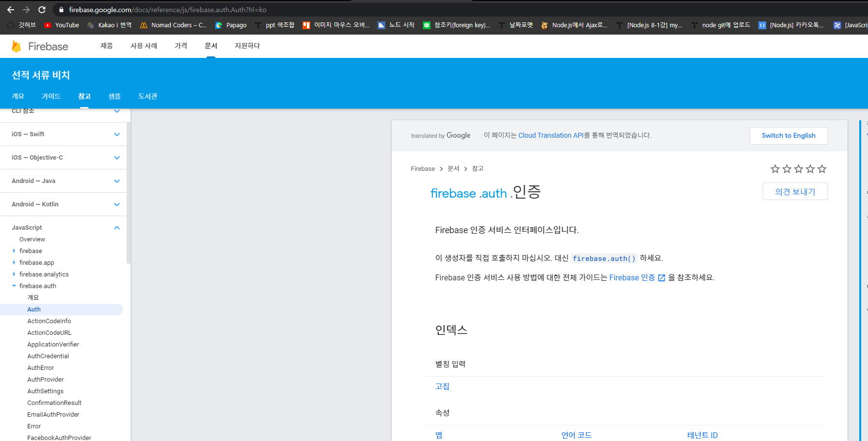Open the ppt 색조합 bookmark
The image size is (868, 441).
tap(274, 25)
